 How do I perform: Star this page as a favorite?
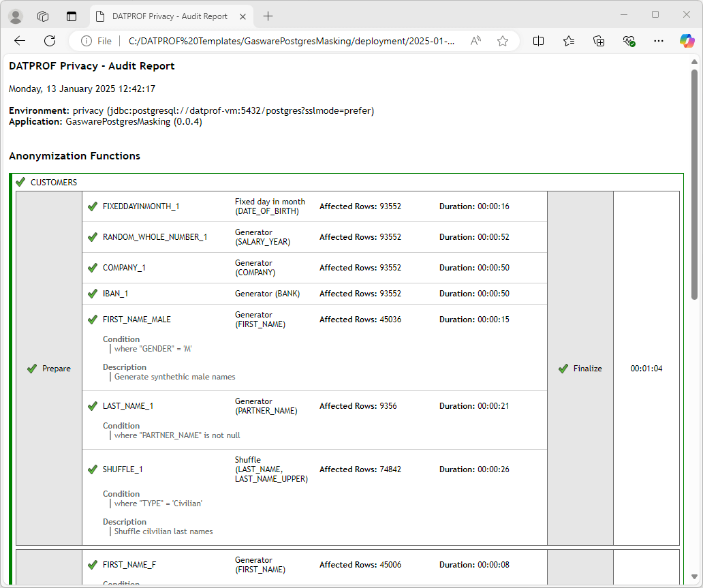(502, 41)
